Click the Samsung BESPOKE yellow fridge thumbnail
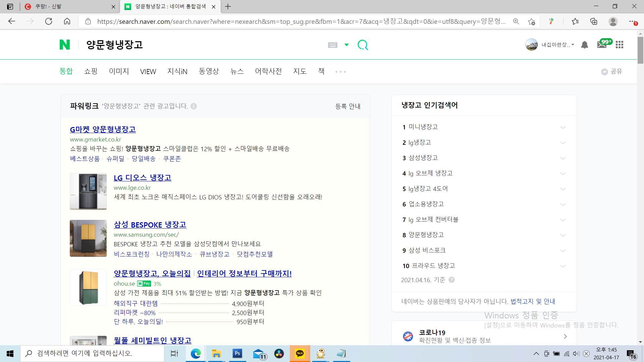This screenshot has width=644, height=362. click(88, 238)
